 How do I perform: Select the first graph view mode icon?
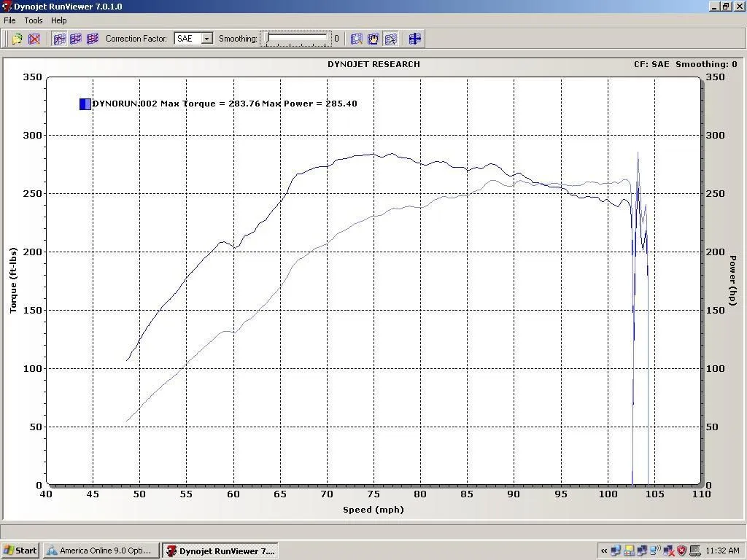(59, 39)
